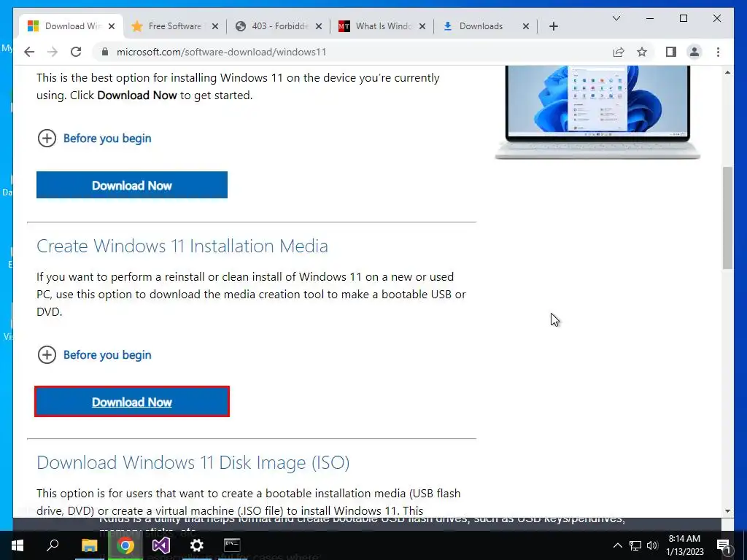Open the browser side panel
This screenshot has height=560, width=747.
tap(671, 52)
